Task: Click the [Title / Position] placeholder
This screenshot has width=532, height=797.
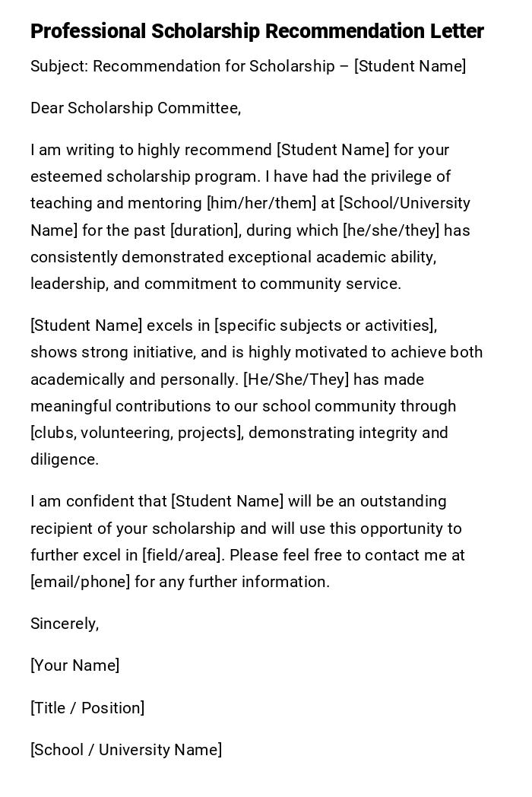Action: (x=87, y=708)
